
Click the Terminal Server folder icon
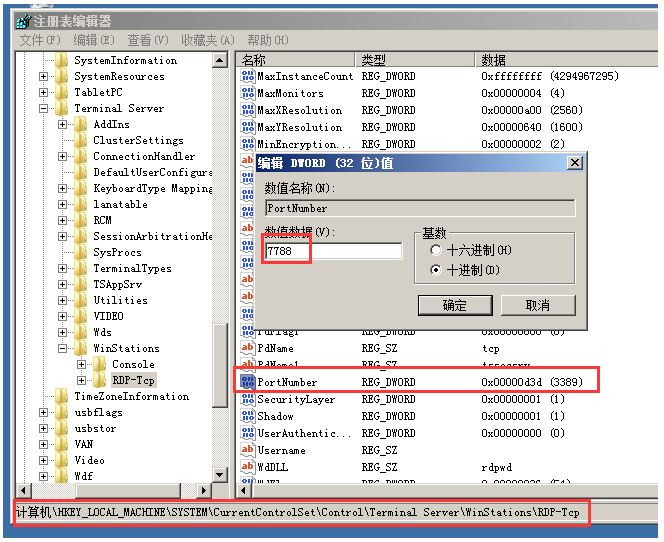(62, 108)
